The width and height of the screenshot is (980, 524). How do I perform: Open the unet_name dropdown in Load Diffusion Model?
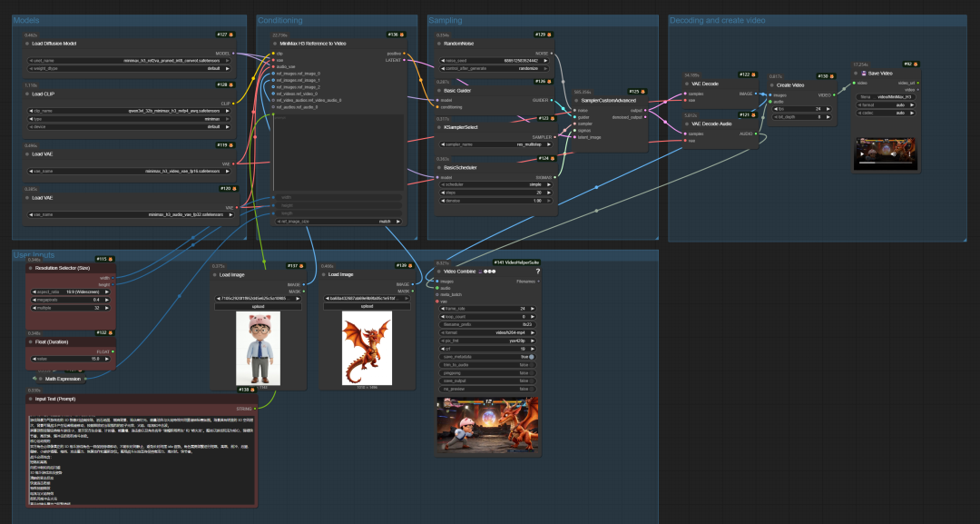[130, 61]
